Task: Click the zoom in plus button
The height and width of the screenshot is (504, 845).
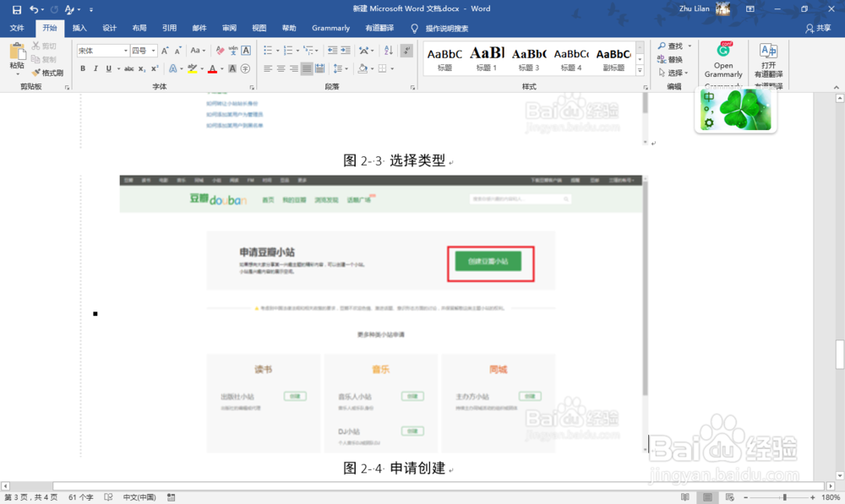Action: pyautogui.click(x=813, y=497)
